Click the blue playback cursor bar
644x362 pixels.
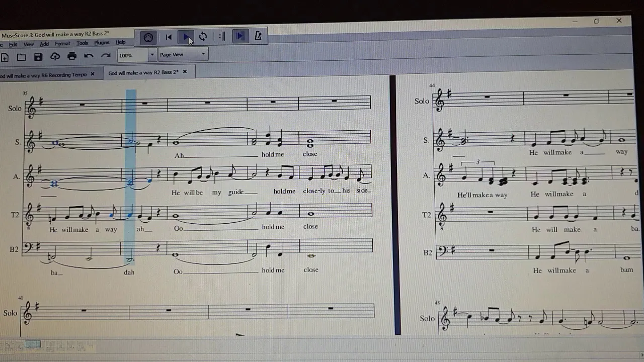(x=131, y=176)
